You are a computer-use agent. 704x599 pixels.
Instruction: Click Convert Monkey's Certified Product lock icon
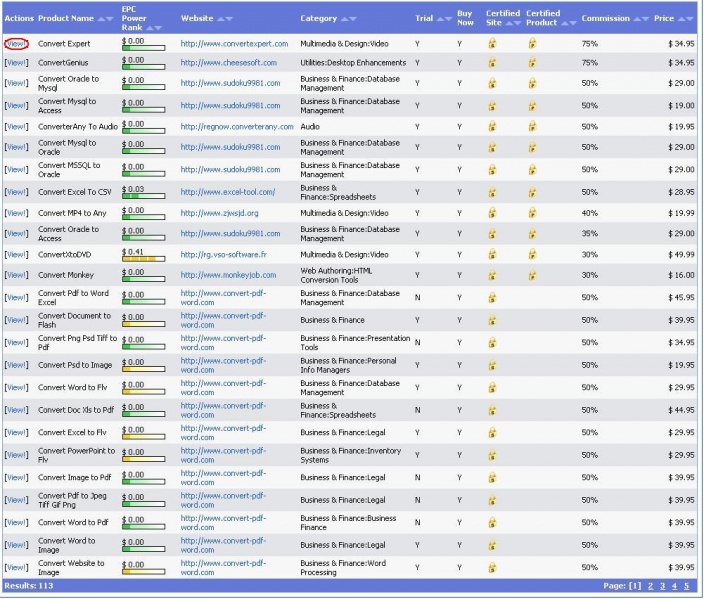[532, 275]
